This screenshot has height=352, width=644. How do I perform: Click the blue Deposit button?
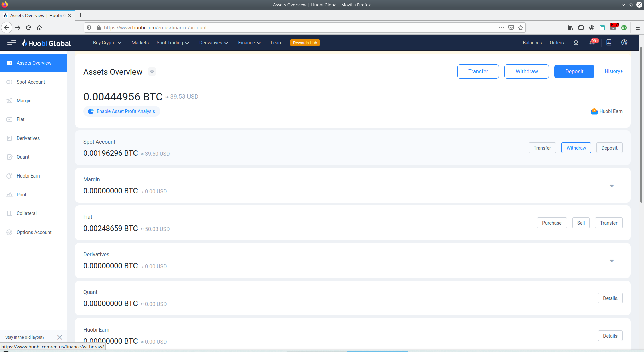574,71
